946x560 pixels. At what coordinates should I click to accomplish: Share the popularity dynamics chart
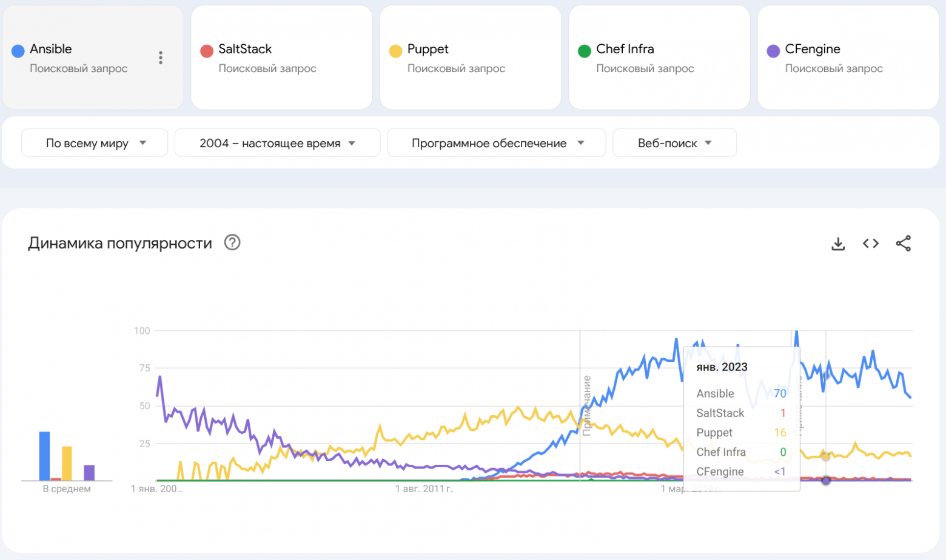904,244
